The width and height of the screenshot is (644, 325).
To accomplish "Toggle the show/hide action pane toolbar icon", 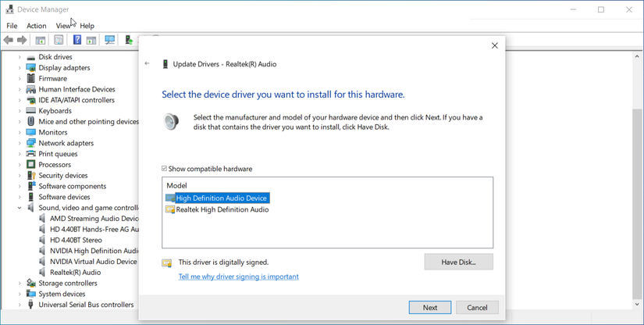I will point(91,40).
